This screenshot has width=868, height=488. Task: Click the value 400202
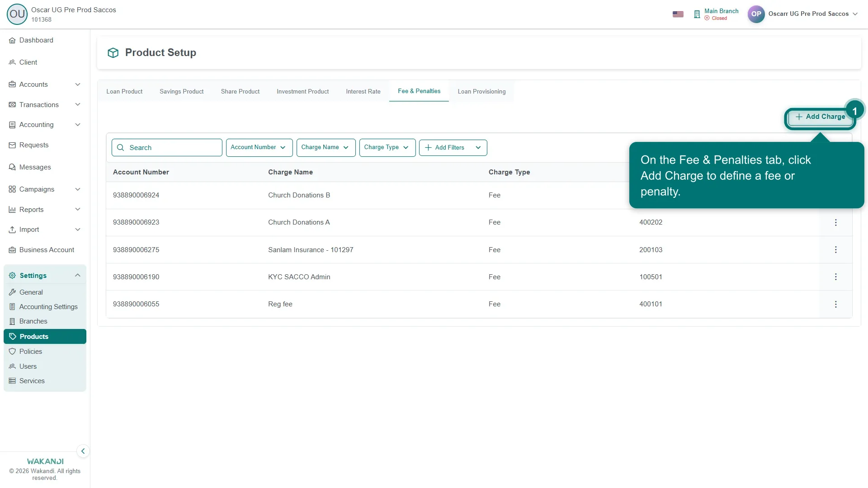651,222
